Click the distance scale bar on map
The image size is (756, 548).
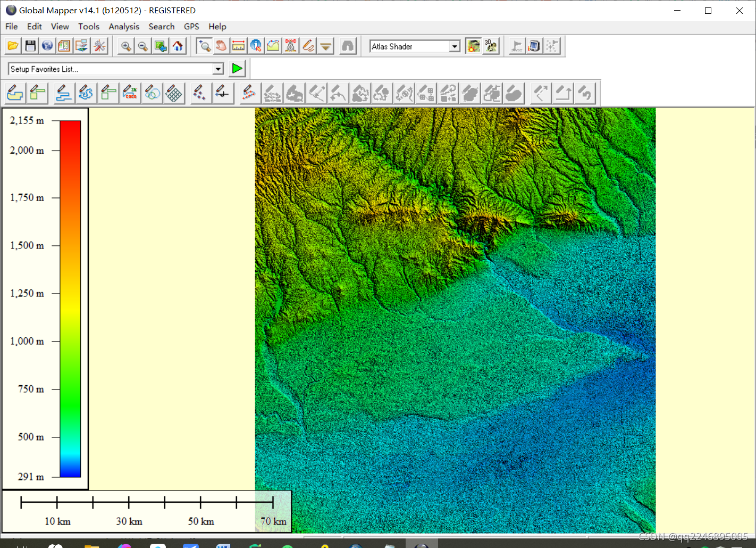pyautogui.click(x=147, y=502)
